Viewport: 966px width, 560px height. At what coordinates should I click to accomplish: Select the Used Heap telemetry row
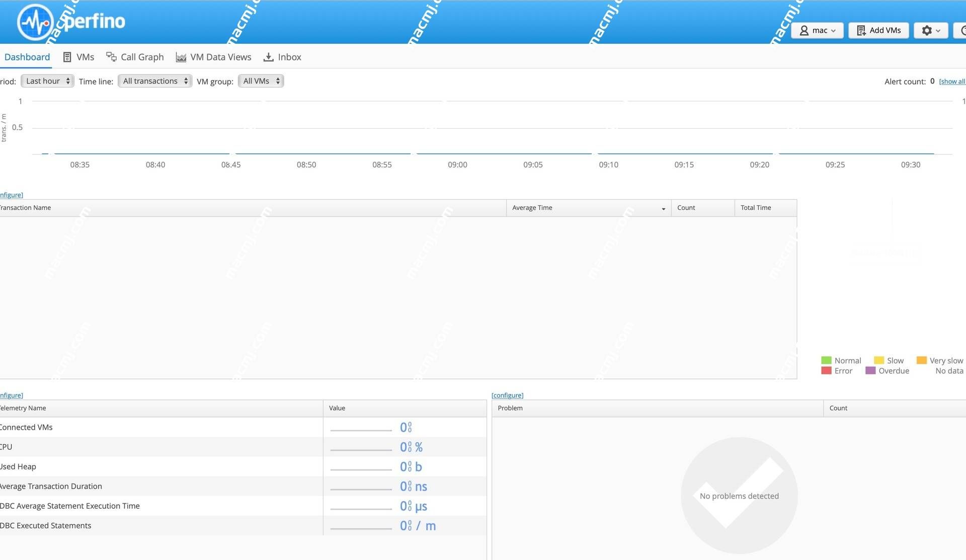pos(243,466)
